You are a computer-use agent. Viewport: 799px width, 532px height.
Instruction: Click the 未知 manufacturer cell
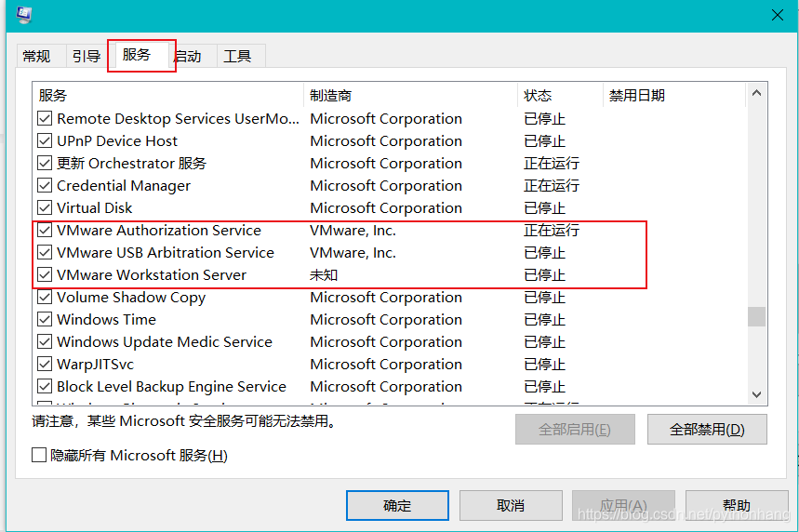point(324,275)
